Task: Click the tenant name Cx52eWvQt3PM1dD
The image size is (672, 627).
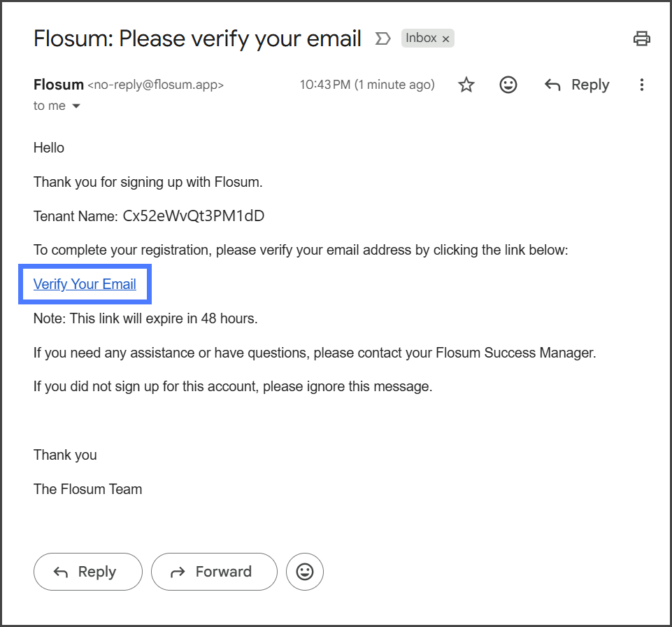Action: point(194,216)
